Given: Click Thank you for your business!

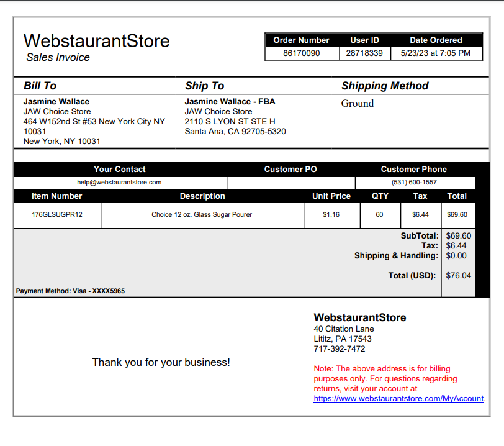Looking at the screenshot, I should coord(161,363).
